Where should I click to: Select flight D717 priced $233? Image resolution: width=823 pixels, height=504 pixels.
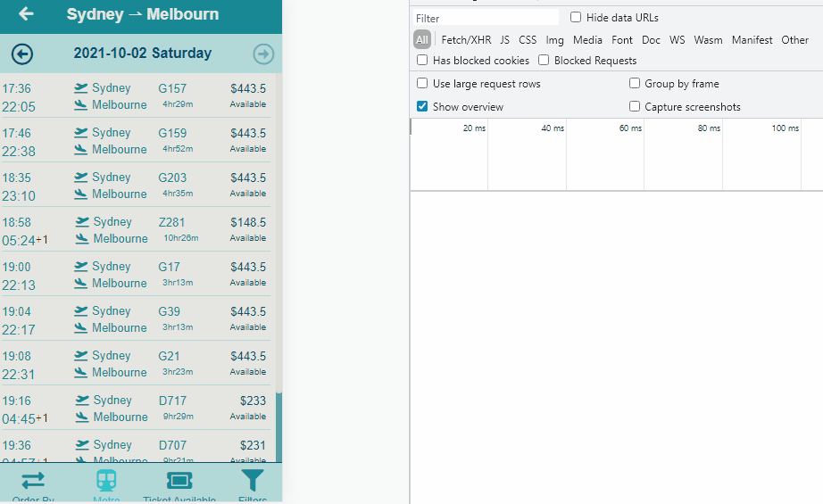point(137,408)
